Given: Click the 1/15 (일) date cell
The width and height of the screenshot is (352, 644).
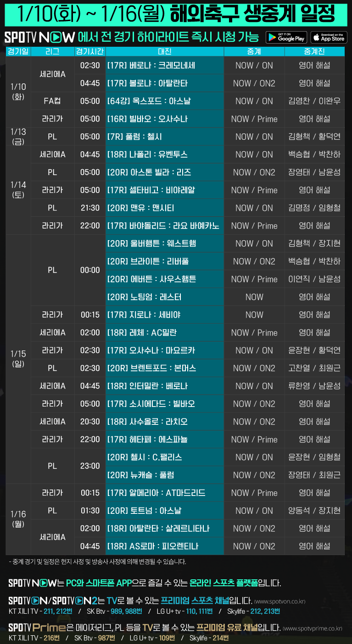Looking at the screenshot, I should [18, 359].
